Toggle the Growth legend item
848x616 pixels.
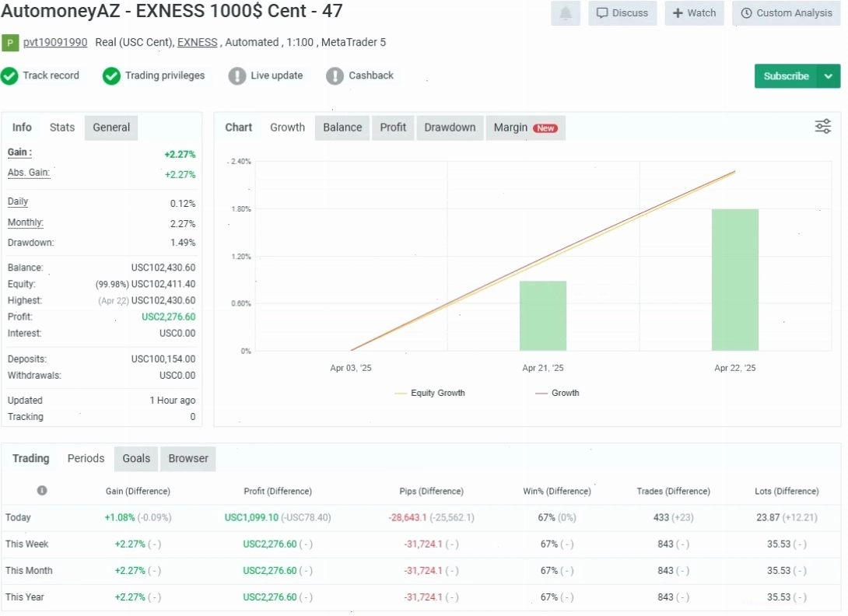click(558, 394)
